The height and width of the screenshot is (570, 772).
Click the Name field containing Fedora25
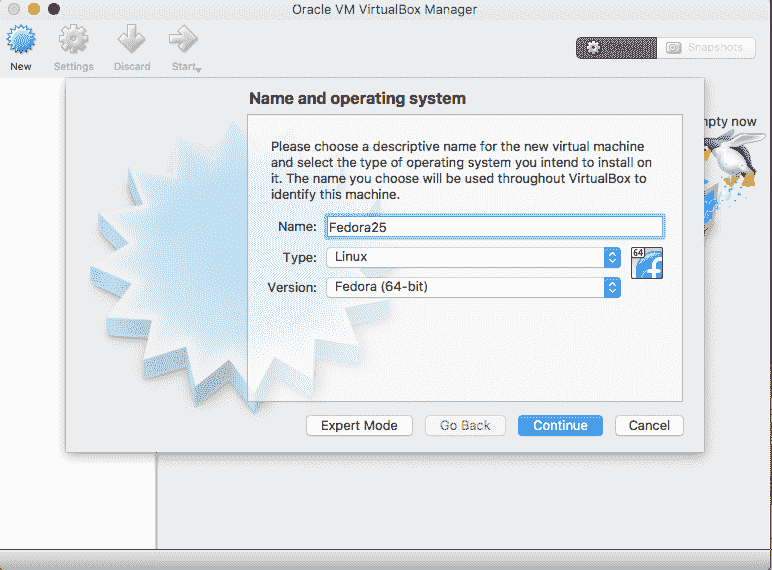494,227
